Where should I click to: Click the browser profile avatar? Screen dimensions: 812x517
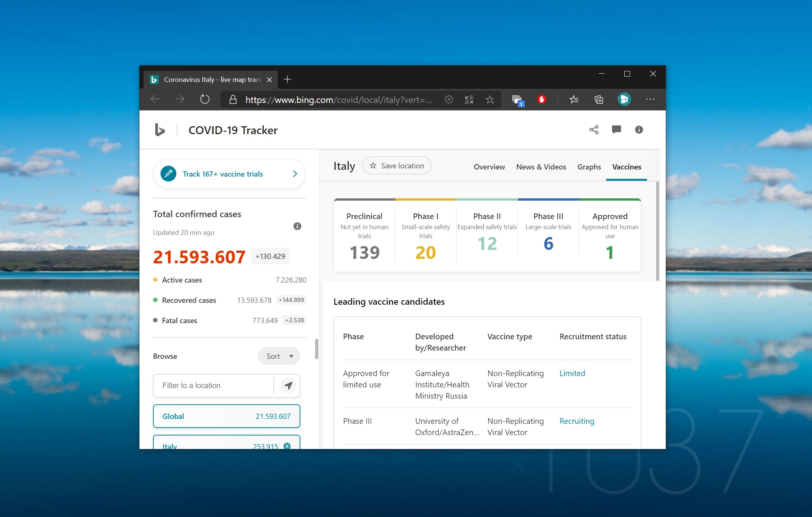click(x=624, y=100)
